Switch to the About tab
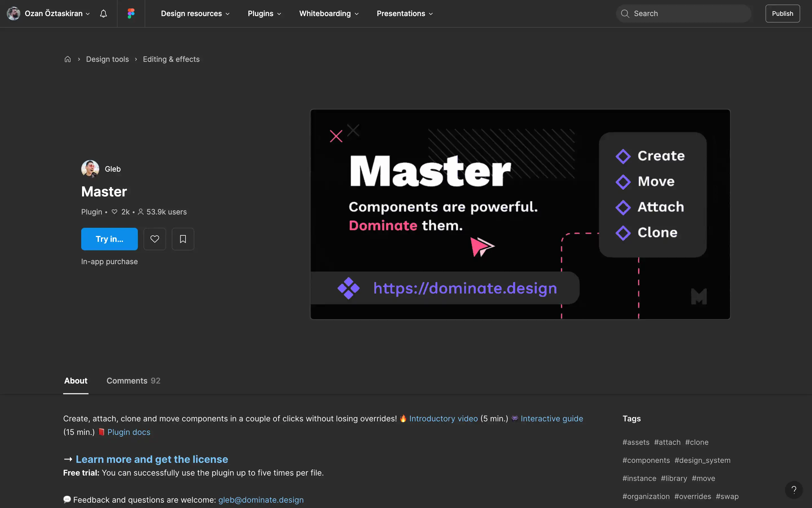This screenshot has width=812, height=508. [x=76, y=381]
